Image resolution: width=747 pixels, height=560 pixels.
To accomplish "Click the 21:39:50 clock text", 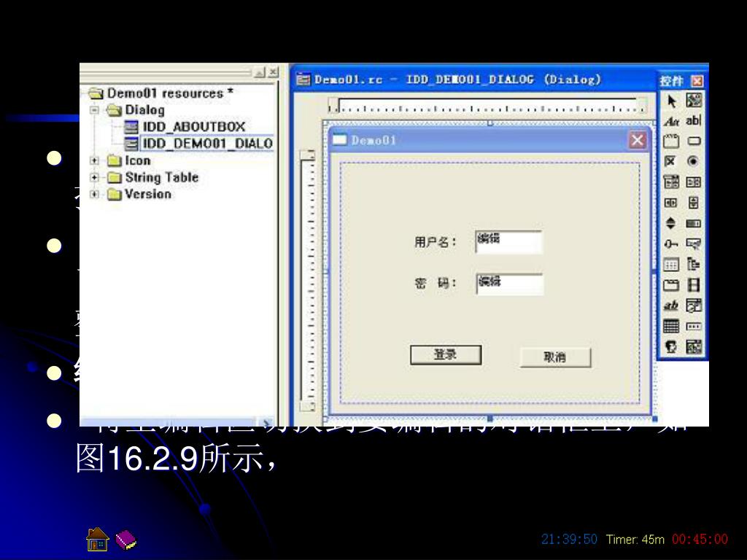I will click(x=569, y=540).
